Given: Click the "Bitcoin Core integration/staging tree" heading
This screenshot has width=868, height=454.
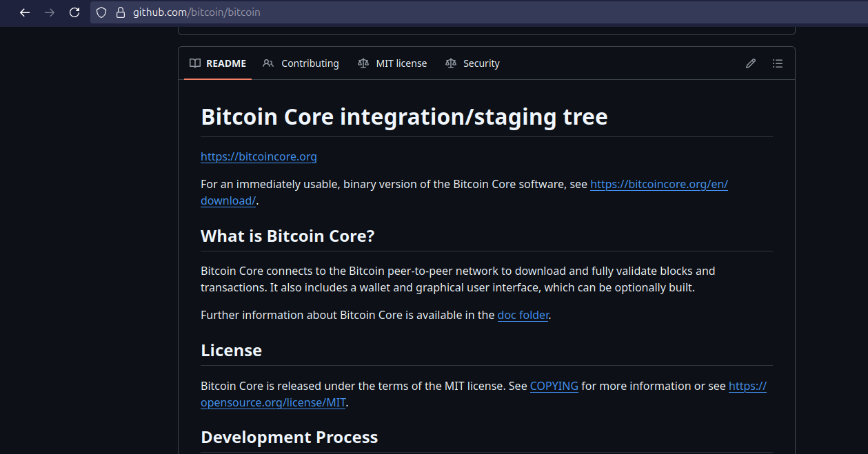Looking at the screenshot, I should (404, 116).
